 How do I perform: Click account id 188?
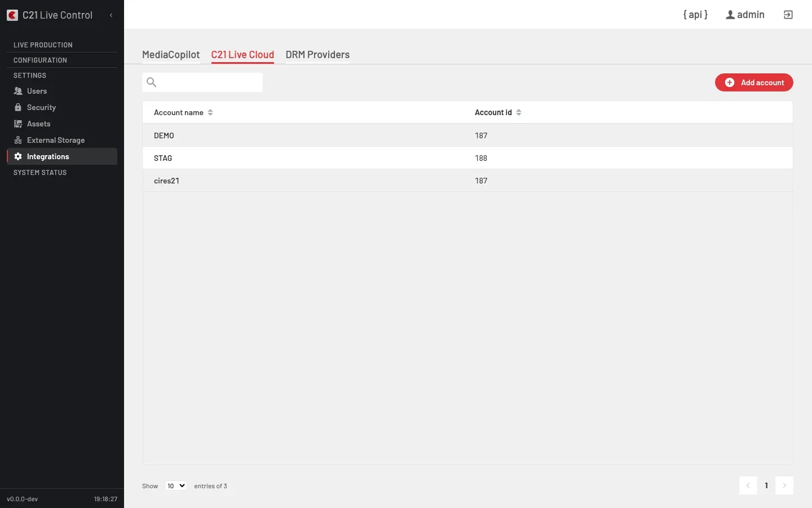click(x=481, y=158)
